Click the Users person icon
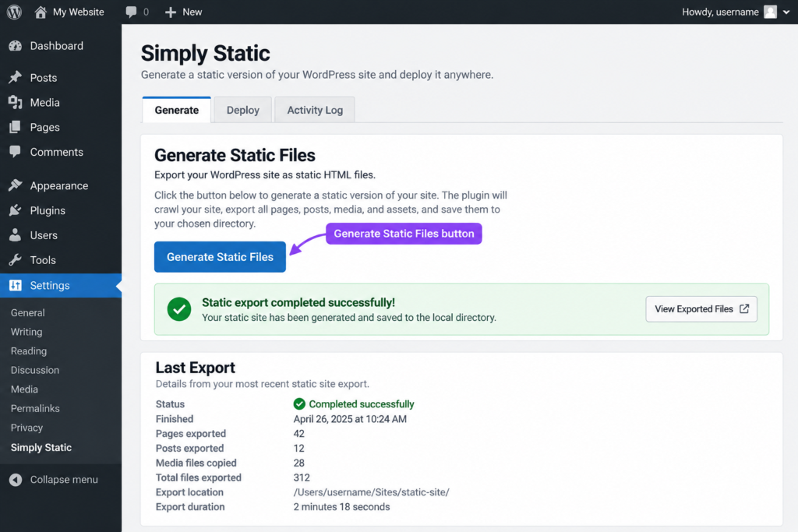 16,235
